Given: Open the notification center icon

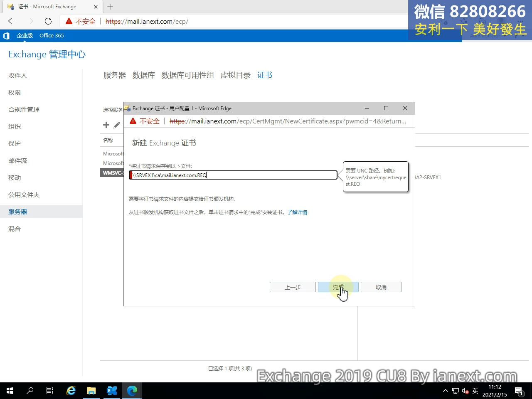Looking at the screenshot, I should coord(519,391).
